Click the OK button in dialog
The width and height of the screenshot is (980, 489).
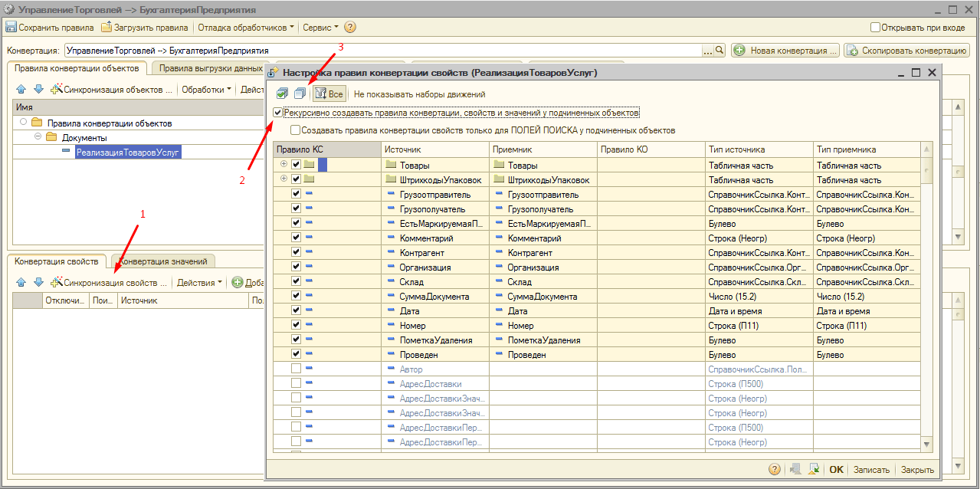tap(836, 470)
